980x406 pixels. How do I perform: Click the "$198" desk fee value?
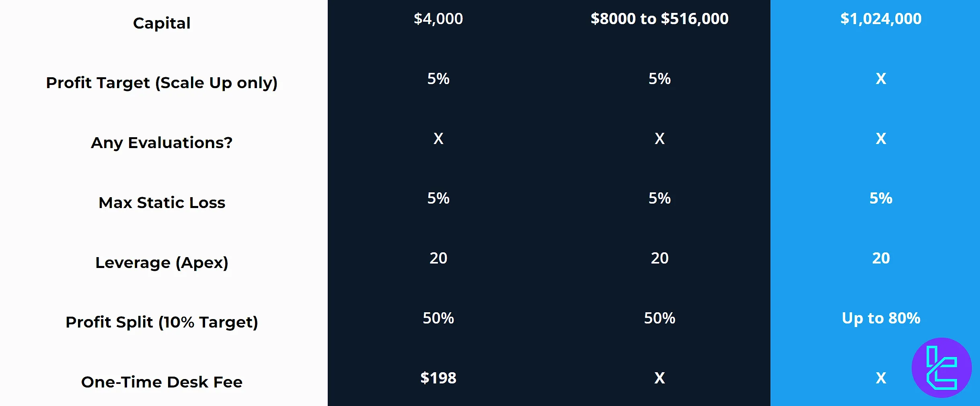point(438,378)
